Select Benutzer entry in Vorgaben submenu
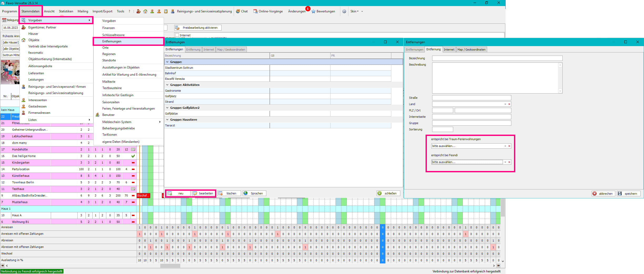Screen dimensions: 644x274 [x=129, y=115]
